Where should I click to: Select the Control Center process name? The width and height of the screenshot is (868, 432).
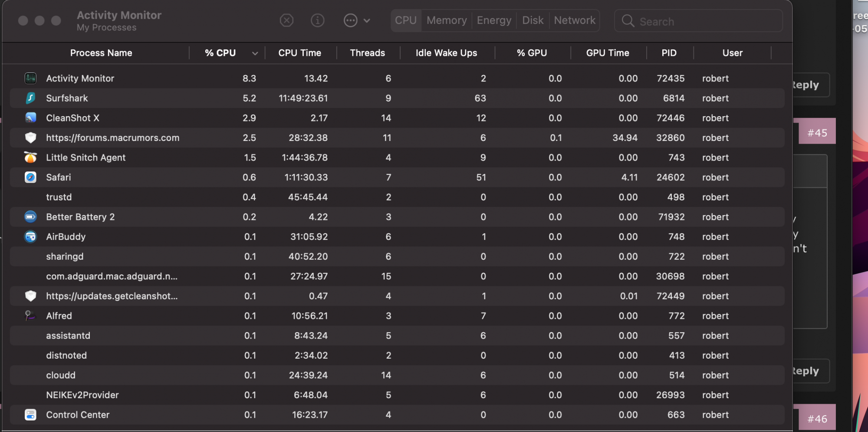click(x=78, y=415)
